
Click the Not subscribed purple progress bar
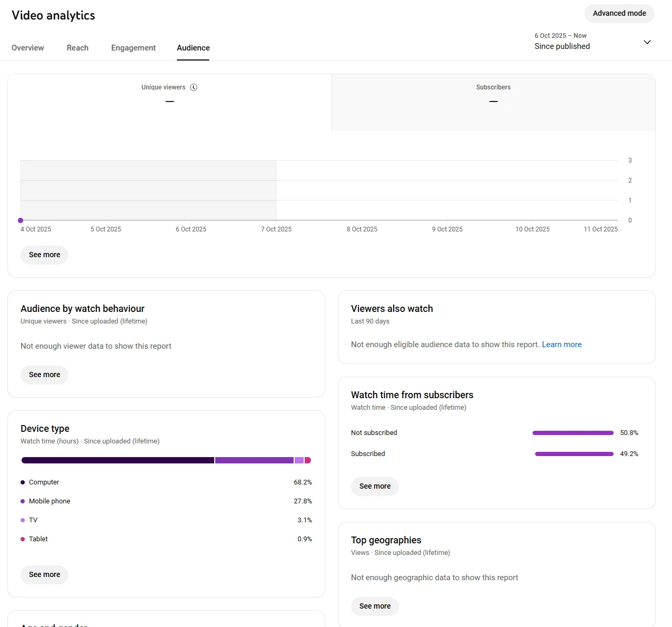pos(573,433)
